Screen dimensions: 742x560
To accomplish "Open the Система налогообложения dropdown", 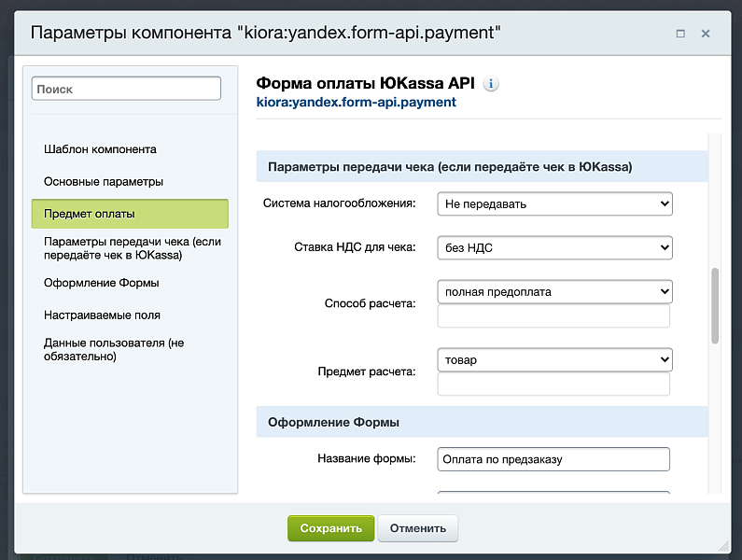I will pos(554,203).
